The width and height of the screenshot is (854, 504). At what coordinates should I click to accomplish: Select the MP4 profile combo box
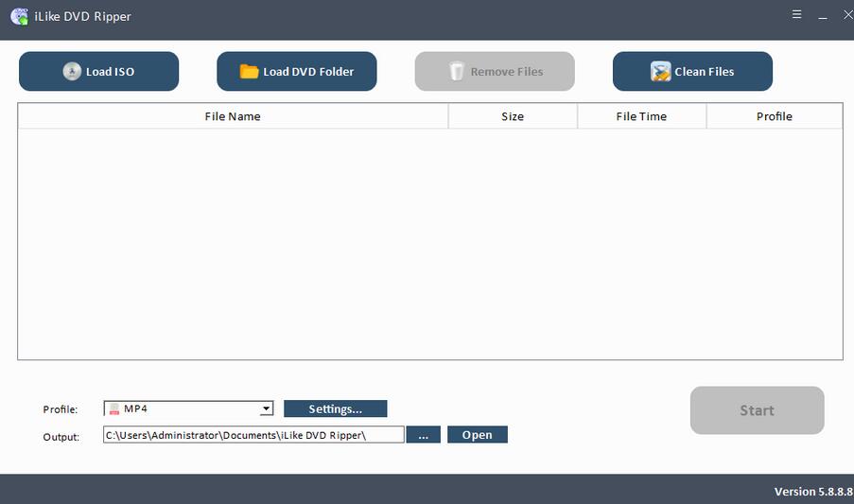[188, 408]
